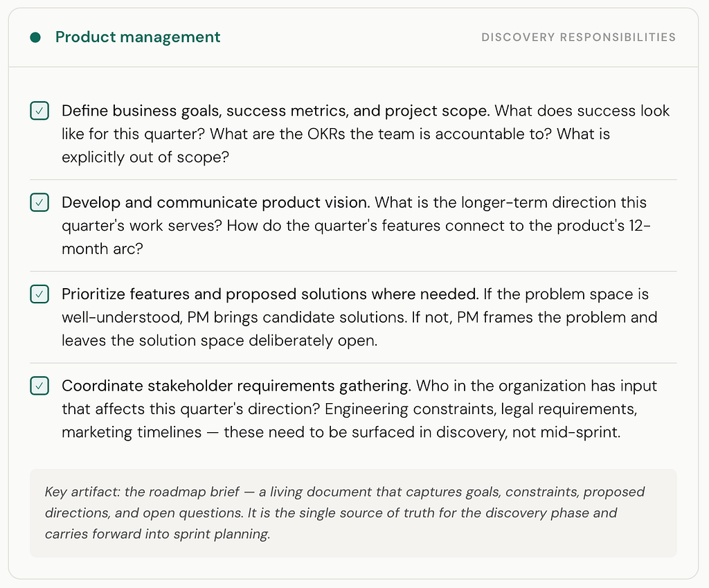
Task: Uncheck the Develop and communicate product vision checkbox
Action: tap(39, 202)
